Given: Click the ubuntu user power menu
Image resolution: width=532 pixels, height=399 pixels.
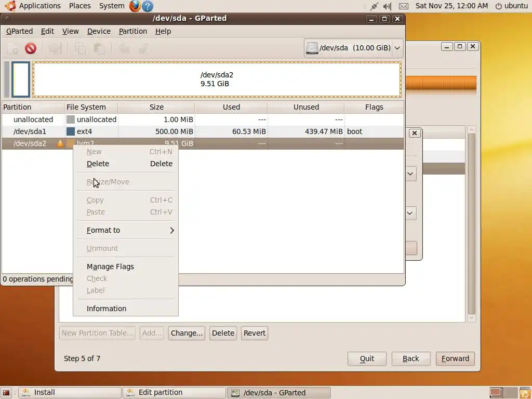Looking at the screenshot, I should point(512,6).
